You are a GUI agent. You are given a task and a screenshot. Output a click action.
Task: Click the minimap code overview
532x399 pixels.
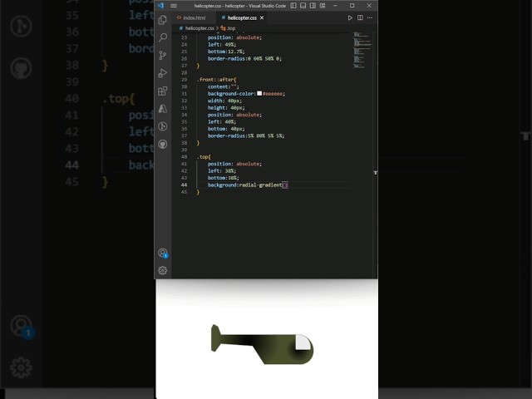coord(362,50)
